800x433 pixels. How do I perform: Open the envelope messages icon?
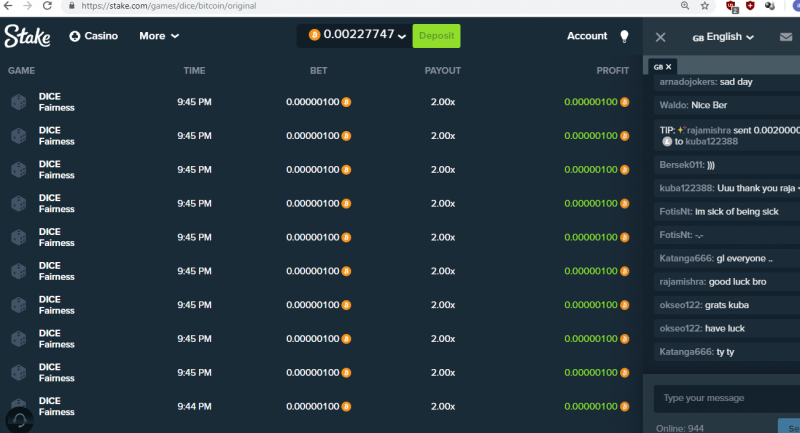[x=786, y=37]
